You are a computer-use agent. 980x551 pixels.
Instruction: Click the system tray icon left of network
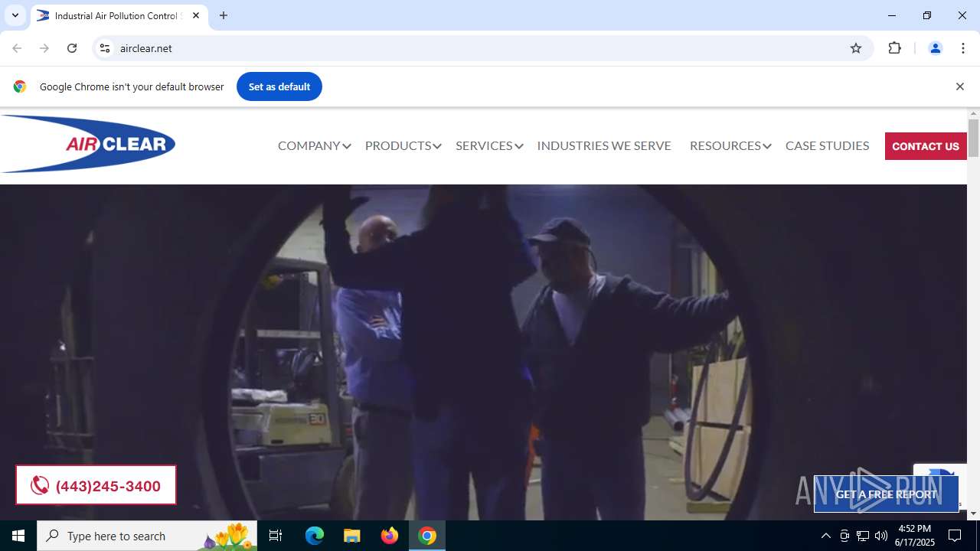[x=844, y=536]
